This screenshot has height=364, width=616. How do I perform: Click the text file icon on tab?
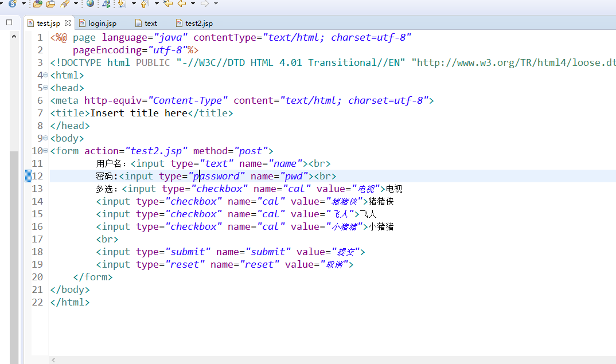click(x=138, y=23)
